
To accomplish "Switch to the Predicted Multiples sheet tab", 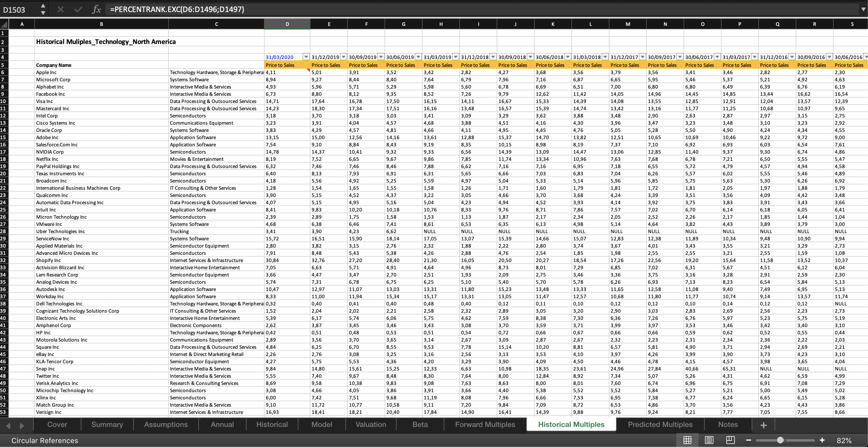I will [660, 424].
